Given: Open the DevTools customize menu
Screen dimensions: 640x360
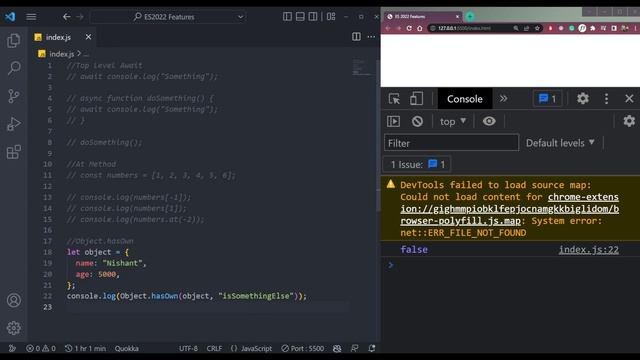Looking at the screenshot, I should coord(607,98).
